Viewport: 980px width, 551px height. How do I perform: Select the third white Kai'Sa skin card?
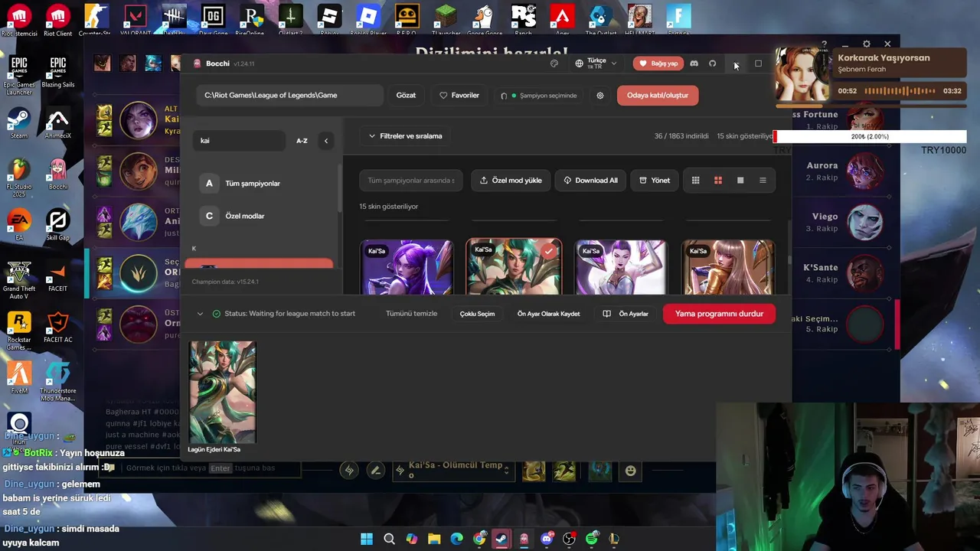[x=621, y=267]
